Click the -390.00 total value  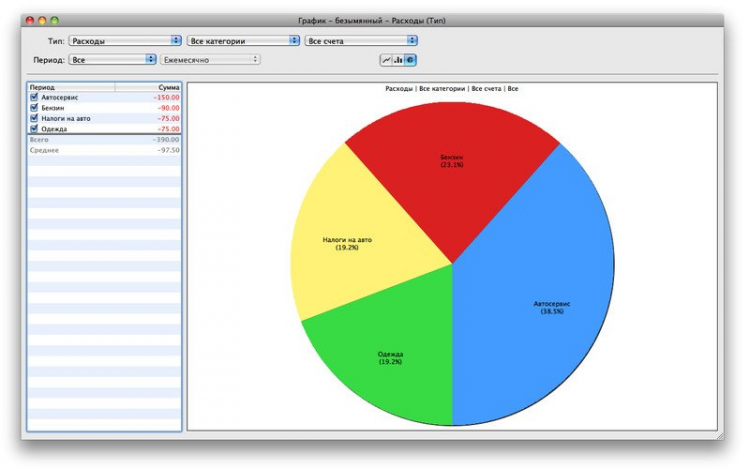pos(166,140)
